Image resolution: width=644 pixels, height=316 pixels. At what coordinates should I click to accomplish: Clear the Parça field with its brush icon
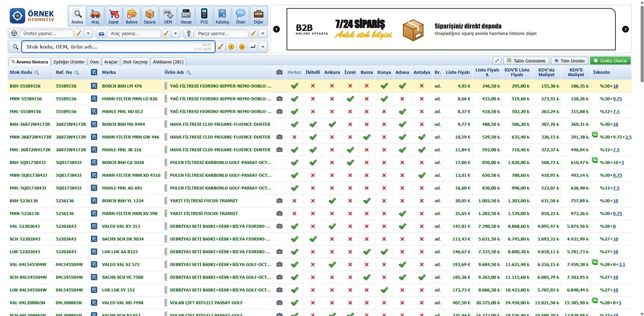point(254,33)
